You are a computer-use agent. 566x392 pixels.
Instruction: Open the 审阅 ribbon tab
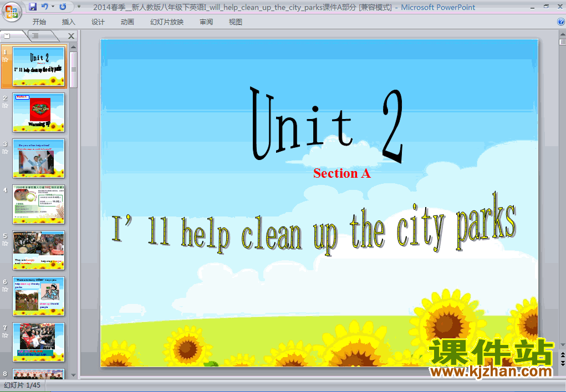click(206, 22)
